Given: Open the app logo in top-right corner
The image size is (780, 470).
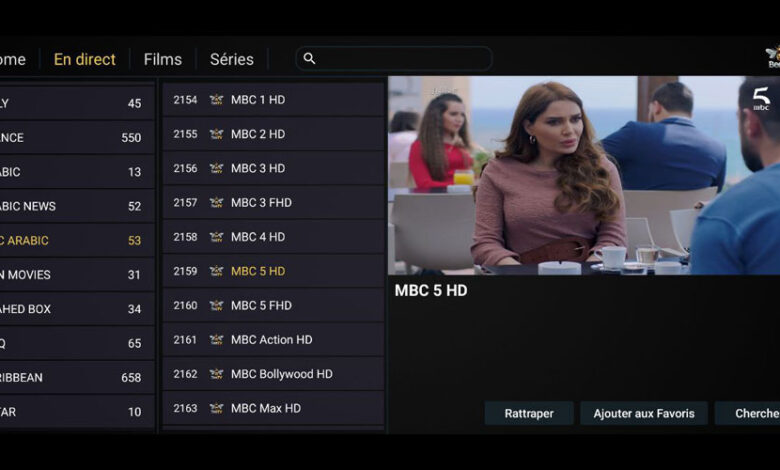Looking at the screenshot, I should coord(771,57).
